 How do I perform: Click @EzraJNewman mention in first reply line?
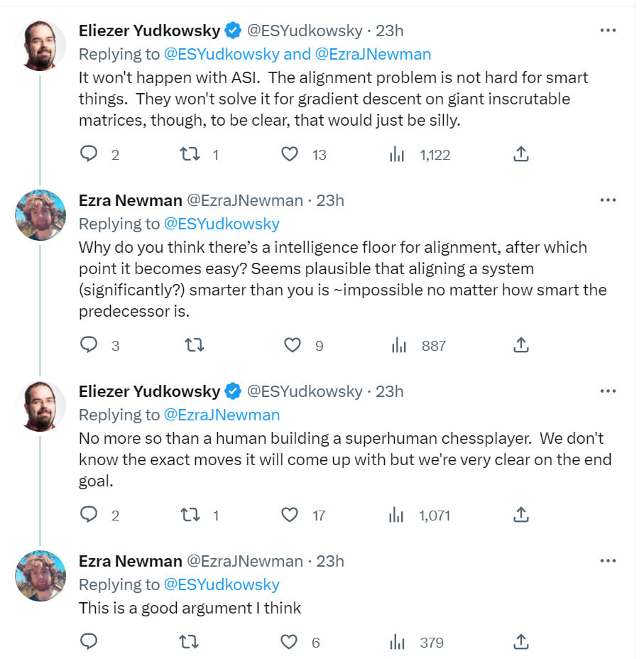coord(373,54)
